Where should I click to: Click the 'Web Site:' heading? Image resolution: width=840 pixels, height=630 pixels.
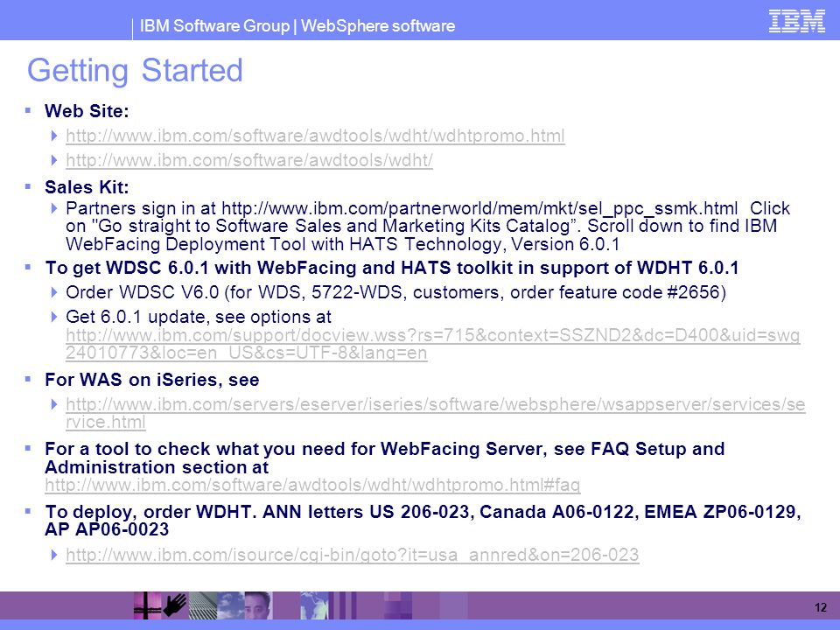pos(87,111)
